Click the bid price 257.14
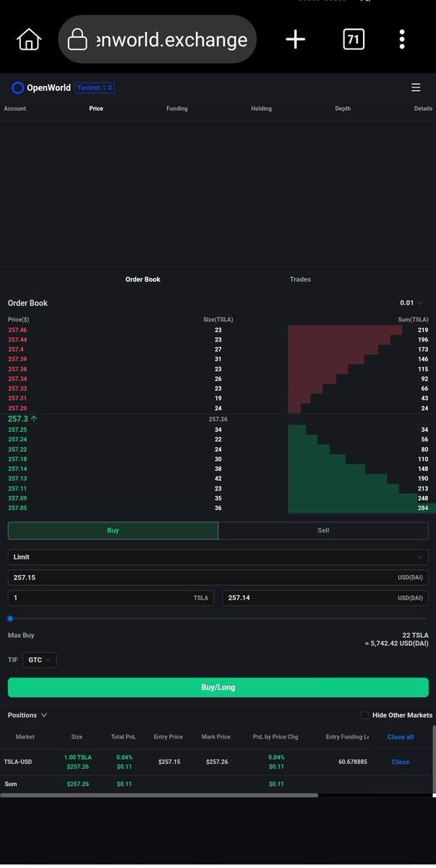436x868 pixels. click(x=17, y=469)
